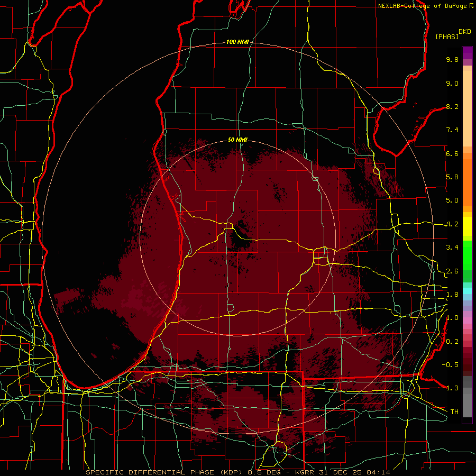Click the DKD label above the color scale
This screenshot has width=476, height=476.
464,32
